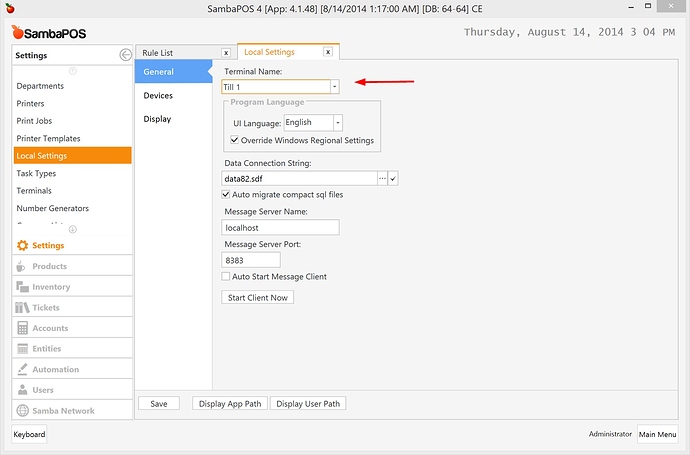Click the Start Client Now button
Image resolution: width=690 pixels, height=455 pixels.
tap(257, 297)
